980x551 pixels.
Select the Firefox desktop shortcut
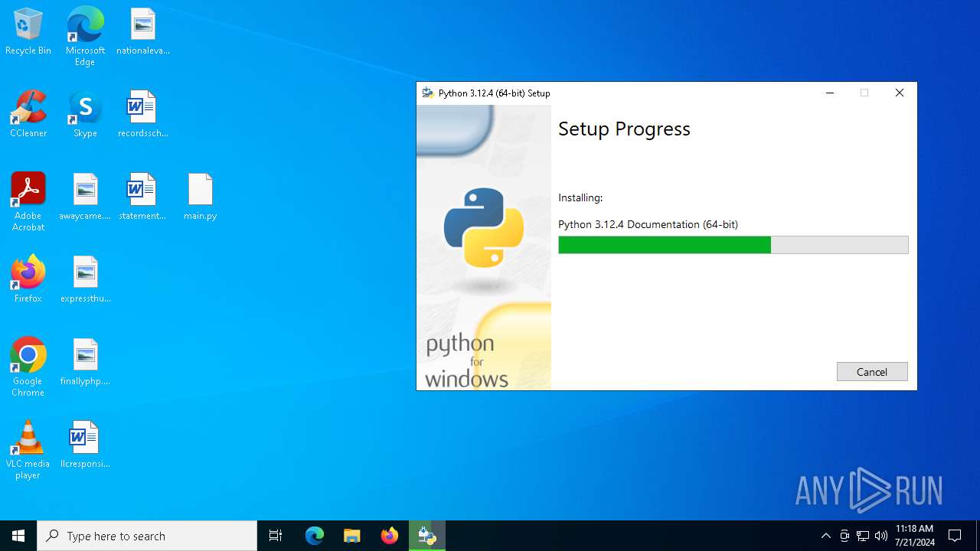pos(28,280)
